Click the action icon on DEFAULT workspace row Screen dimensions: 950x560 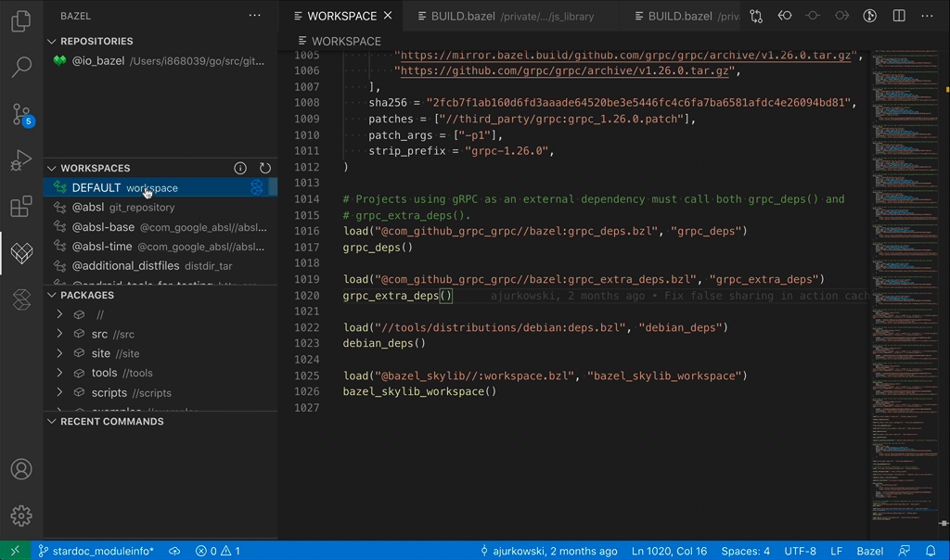click(257, 187)
